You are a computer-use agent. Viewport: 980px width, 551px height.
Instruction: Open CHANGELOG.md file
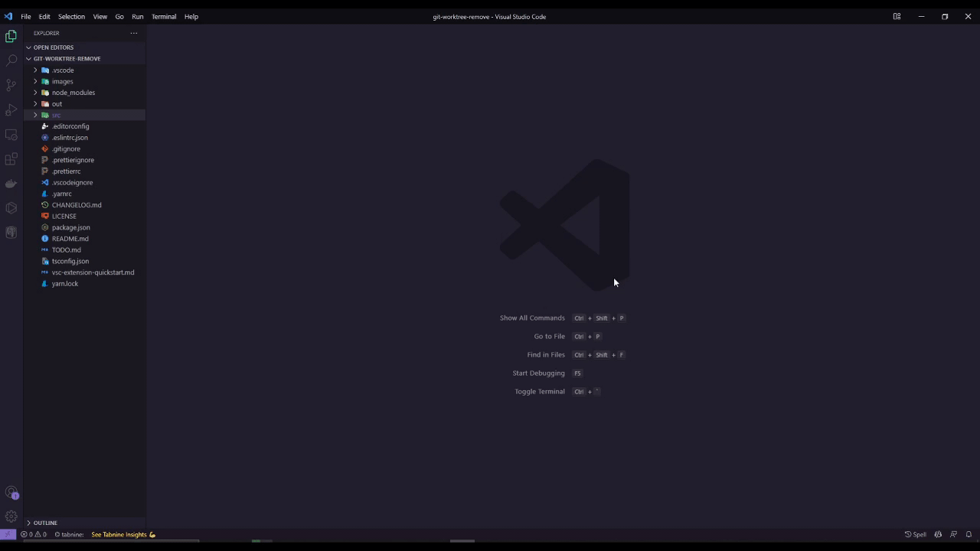pos(84,205)
